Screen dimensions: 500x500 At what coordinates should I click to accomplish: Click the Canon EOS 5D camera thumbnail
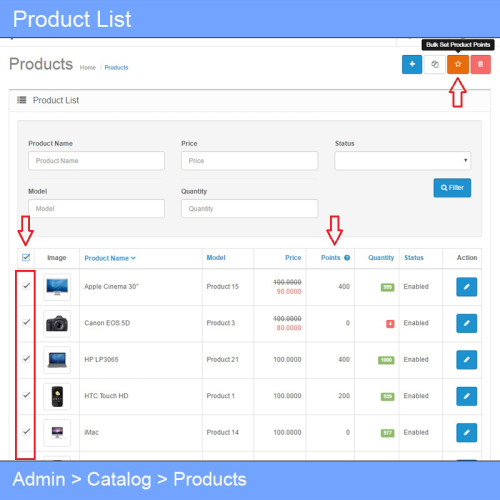57,323
